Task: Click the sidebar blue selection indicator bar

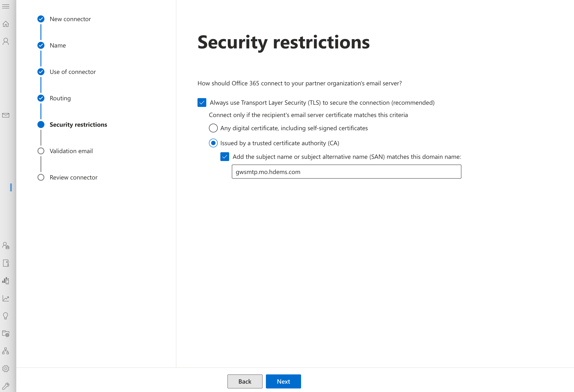Action: 11,187
